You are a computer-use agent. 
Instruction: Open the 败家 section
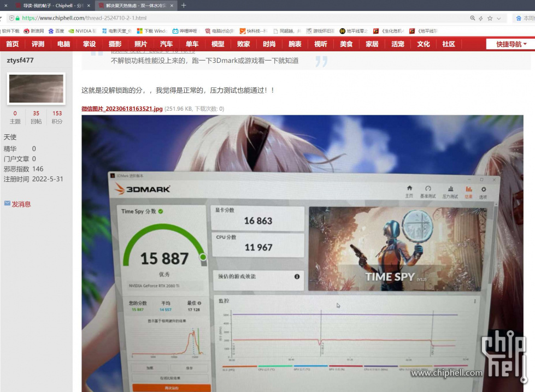244,44
